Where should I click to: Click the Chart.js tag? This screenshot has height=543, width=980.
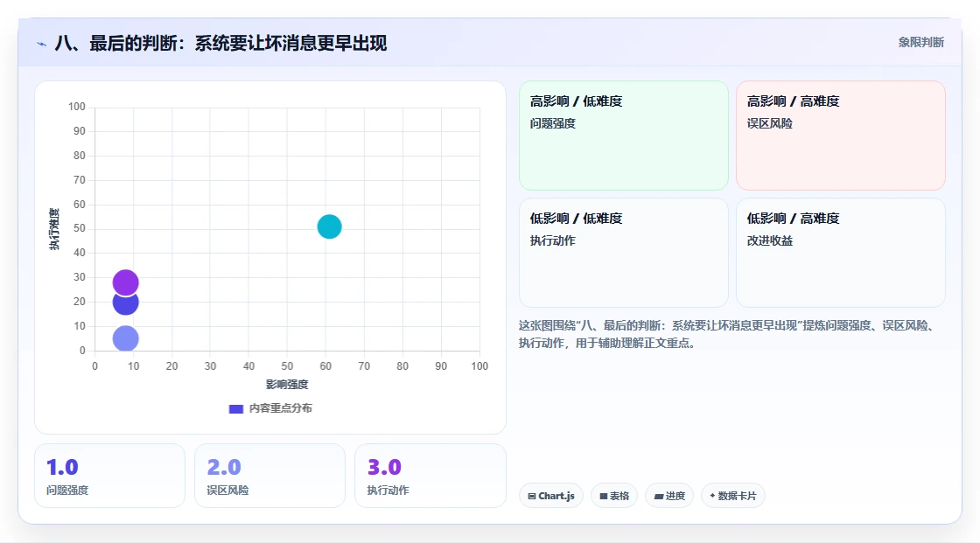click(x=551, y=496)
